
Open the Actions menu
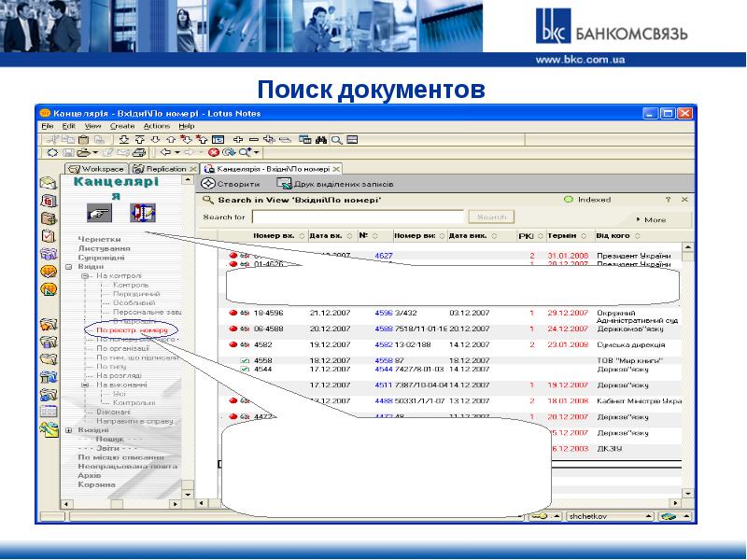tap(156, 125)
